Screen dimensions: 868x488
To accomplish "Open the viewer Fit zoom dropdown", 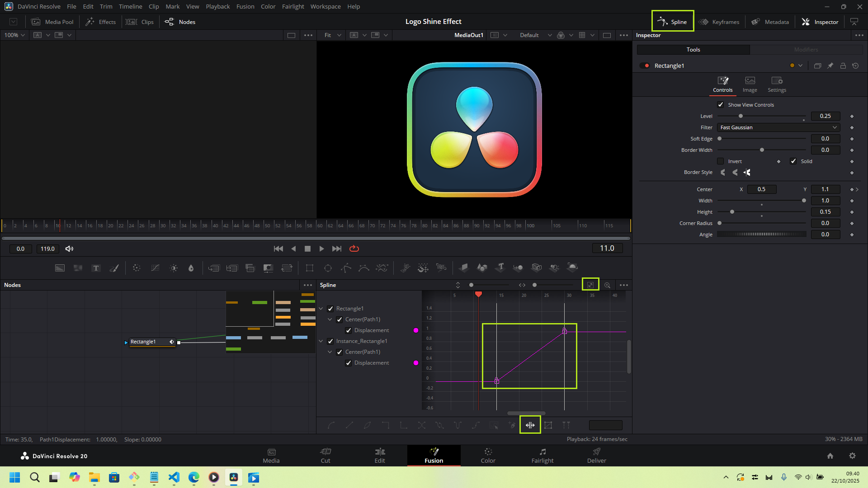I will pos(333,35).
